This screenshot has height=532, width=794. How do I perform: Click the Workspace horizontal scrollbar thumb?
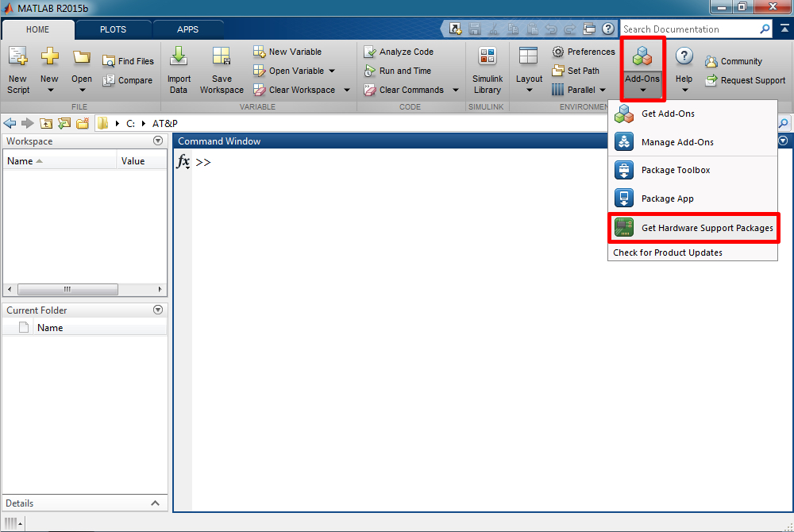[67, 290]
